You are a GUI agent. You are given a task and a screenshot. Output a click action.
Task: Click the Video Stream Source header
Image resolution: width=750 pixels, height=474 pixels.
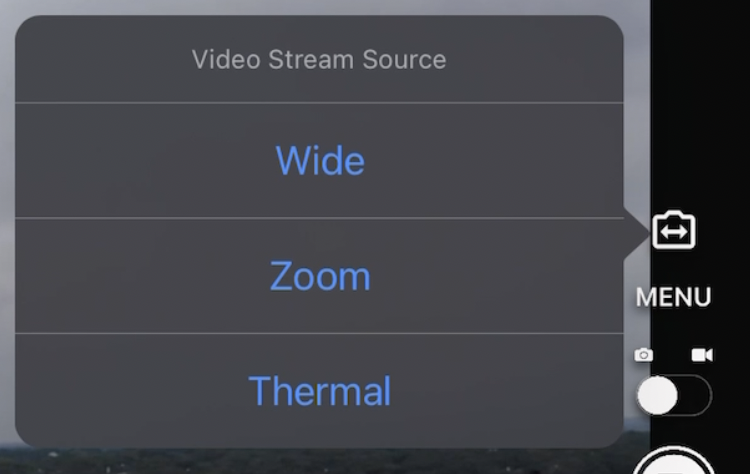coord(319,59)
